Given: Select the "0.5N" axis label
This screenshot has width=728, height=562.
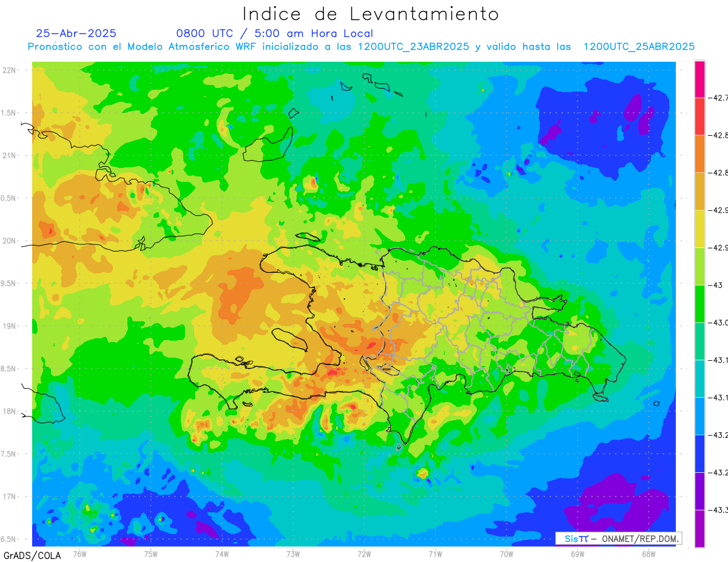Looking at the screenshot, I should tap(8, 198).
